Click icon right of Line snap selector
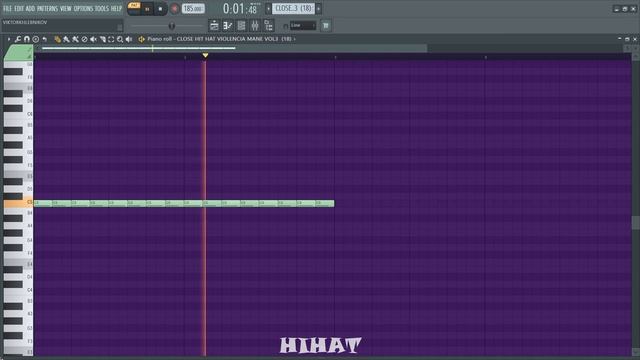 pyautogui.click(x=326, y=26)
